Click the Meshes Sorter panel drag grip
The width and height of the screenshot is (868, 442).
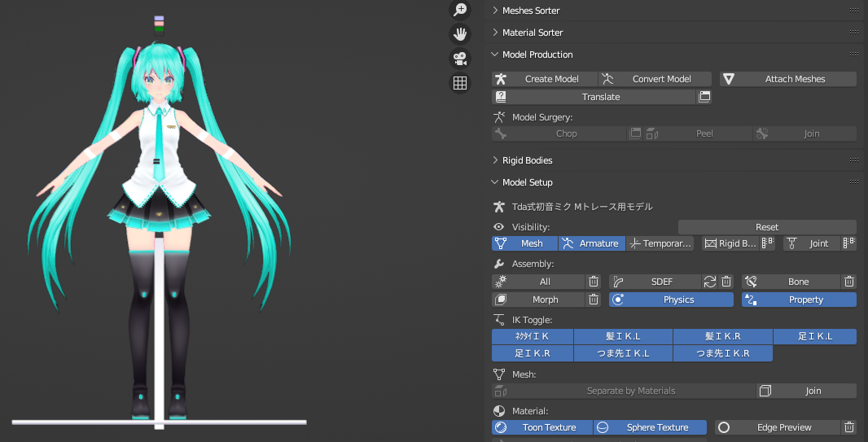pyautogui.click(x=853, y=10)
